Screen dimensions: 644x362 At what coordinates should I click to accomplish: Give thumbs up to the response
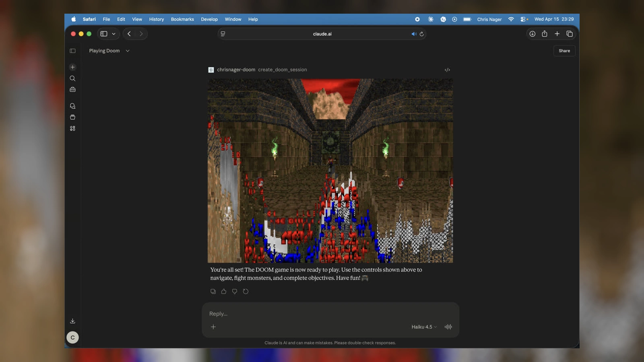click(x=224, y=291)
